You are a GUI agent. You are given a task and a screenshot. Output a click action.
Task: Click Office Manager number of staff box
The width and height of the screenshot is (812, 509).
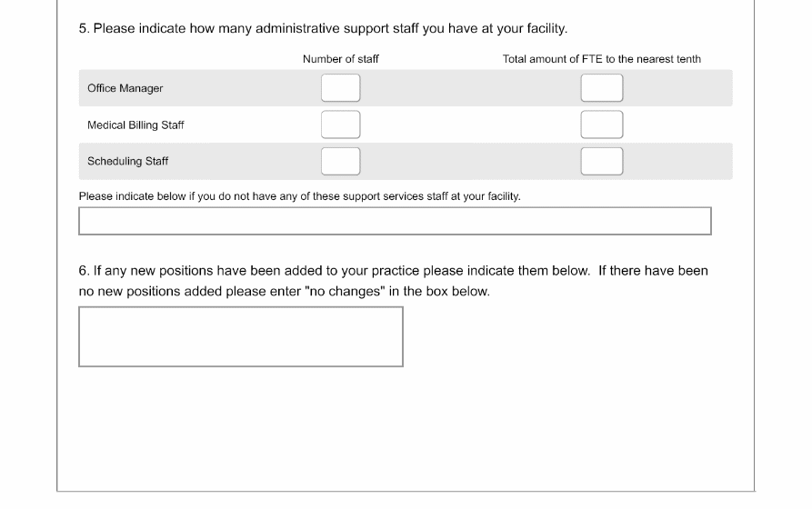[x=340, y=88]
